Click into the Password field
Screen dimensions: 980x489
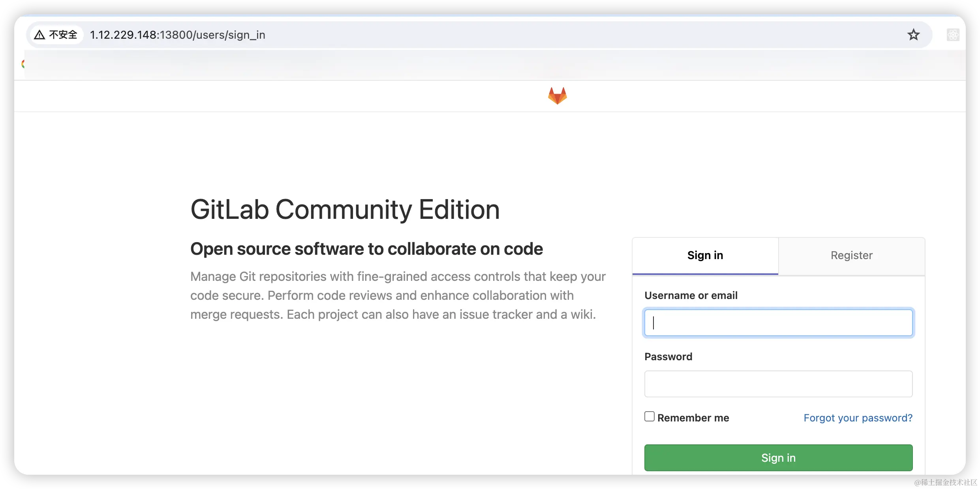tap(778, 384)
